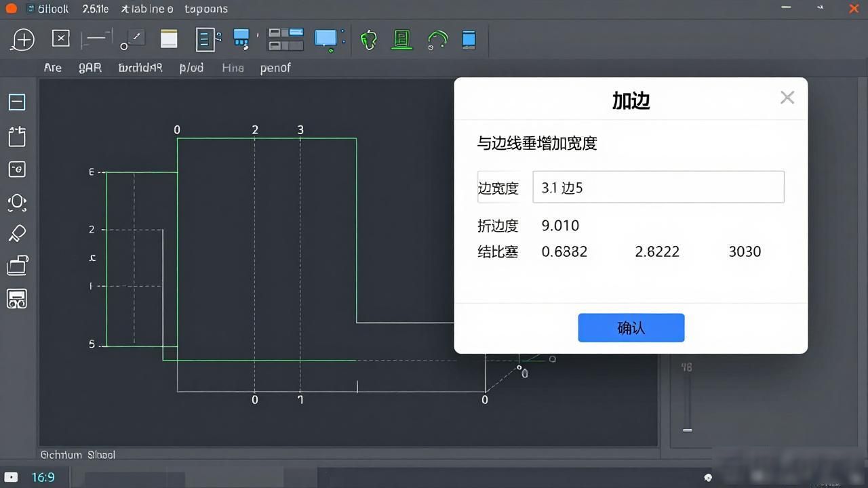Open the '2.6.file' menu

(96, 9)
